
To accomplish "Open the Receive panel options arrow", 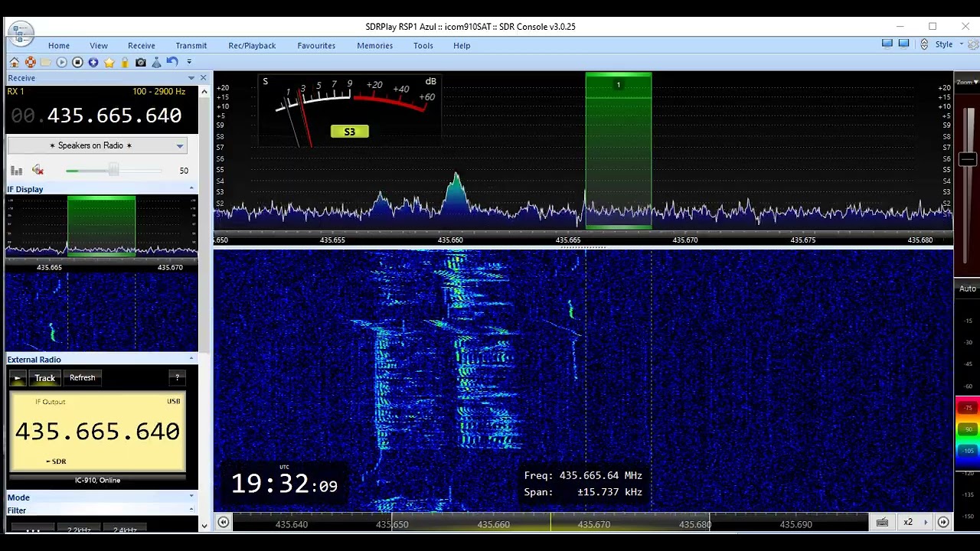I will click(x=191, y=78).
